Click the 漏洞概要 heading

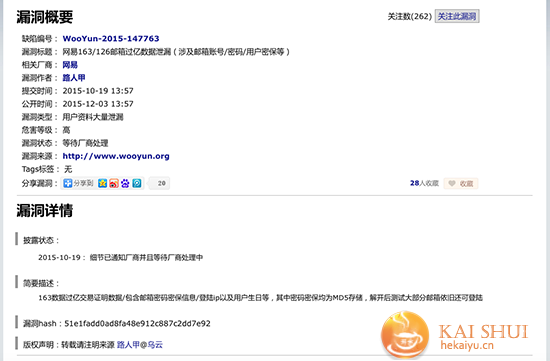[45, 17]
